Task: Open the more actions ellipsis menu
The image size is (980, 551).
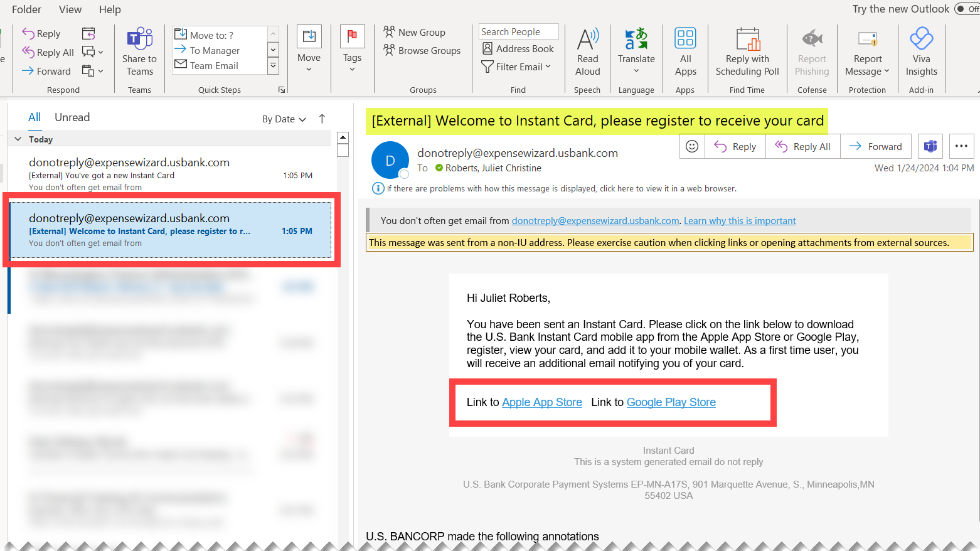Action: click(x=961, y=146)
